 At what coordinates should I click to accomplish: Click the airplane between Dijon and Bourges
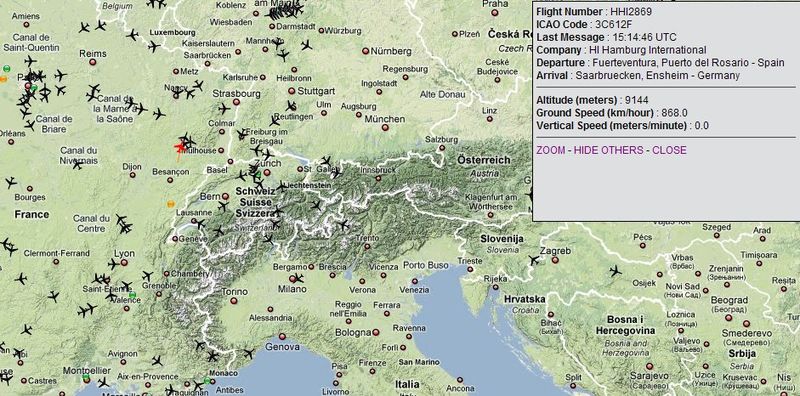pyautogui.click(x=78, y=164)
